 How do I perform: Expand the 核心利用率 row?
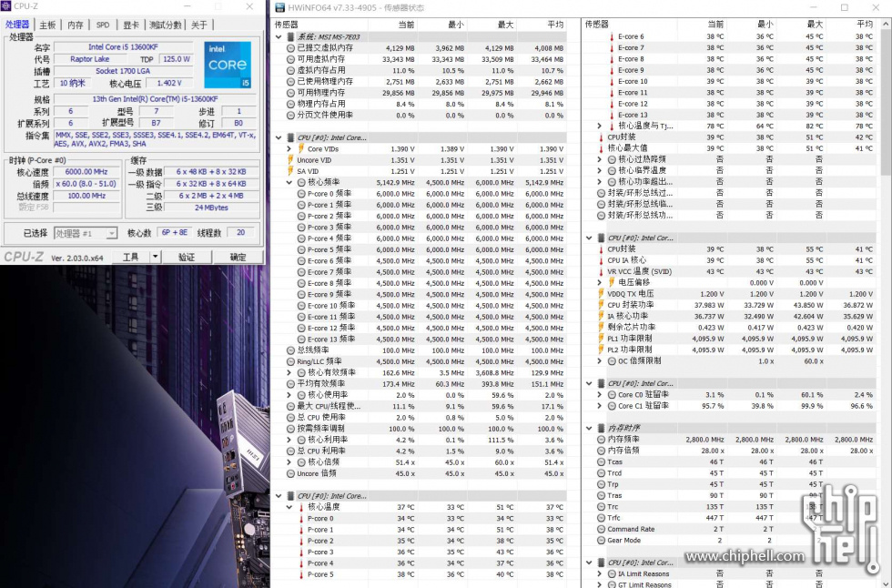(289, 440)
